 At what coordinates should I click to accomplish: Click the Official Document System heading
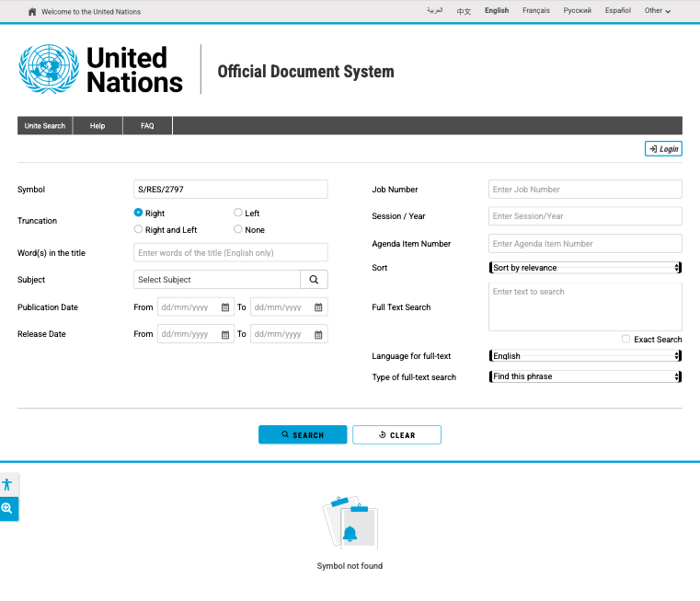[x=305, y=72]
